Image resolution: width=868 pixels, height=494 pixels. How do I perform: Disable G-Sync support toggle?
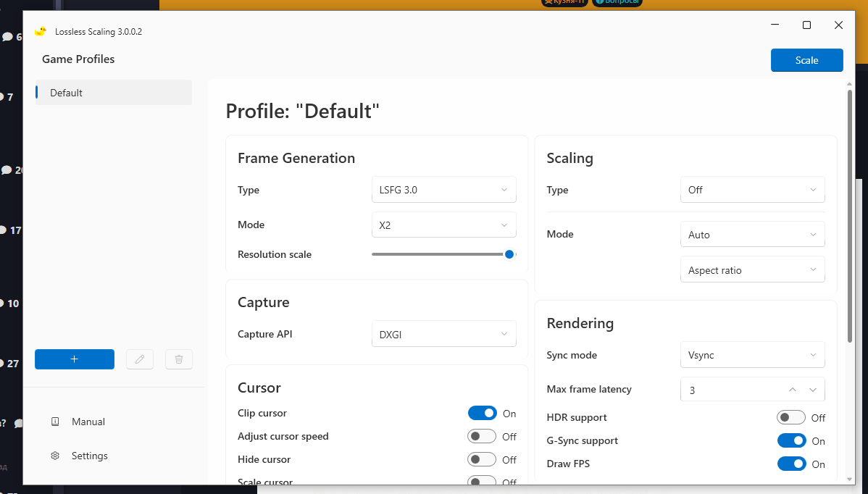[x=792, y=441]
